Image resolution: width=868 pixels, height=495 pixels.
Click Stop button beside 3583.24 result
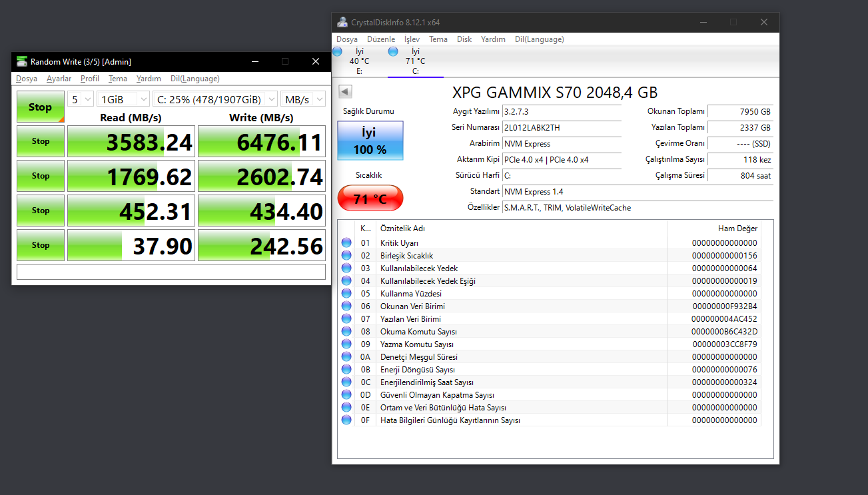pos(41,141)
